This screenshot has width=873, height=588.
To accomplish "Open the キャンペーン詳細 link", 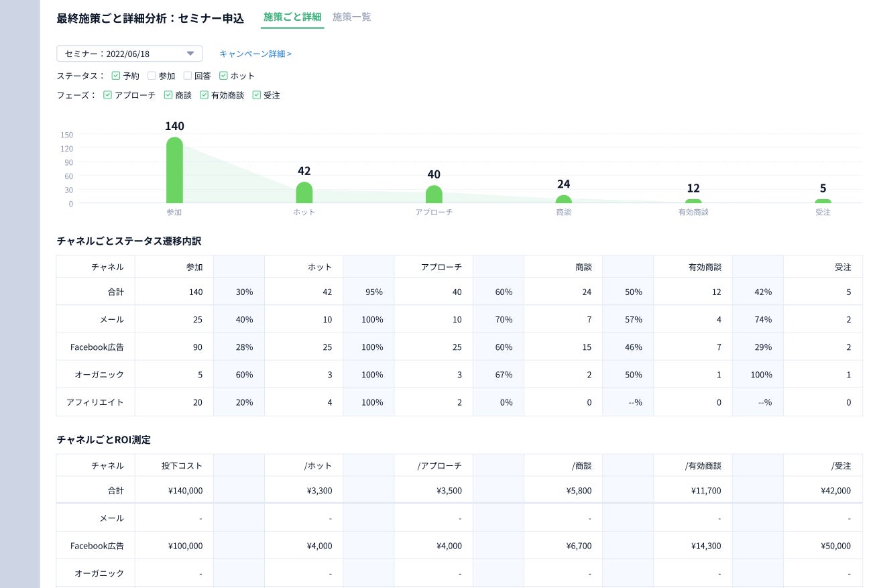I will coord(255,54).
